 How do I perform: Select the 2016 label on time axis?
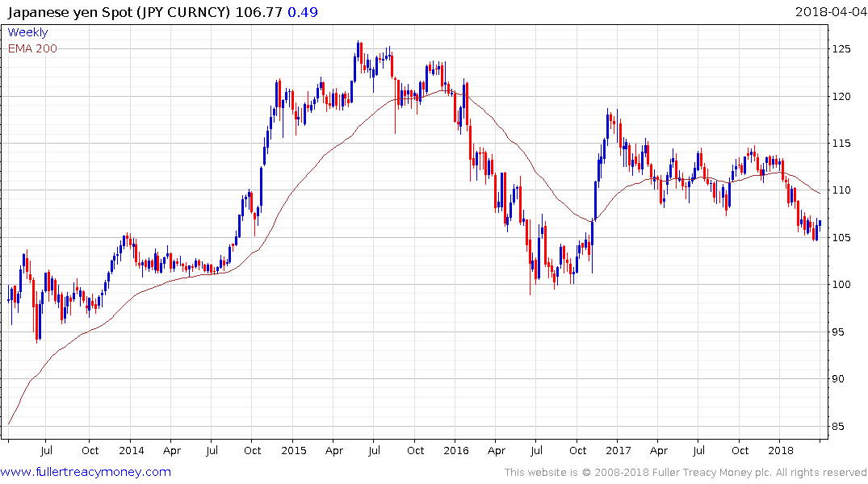(456, 450)
